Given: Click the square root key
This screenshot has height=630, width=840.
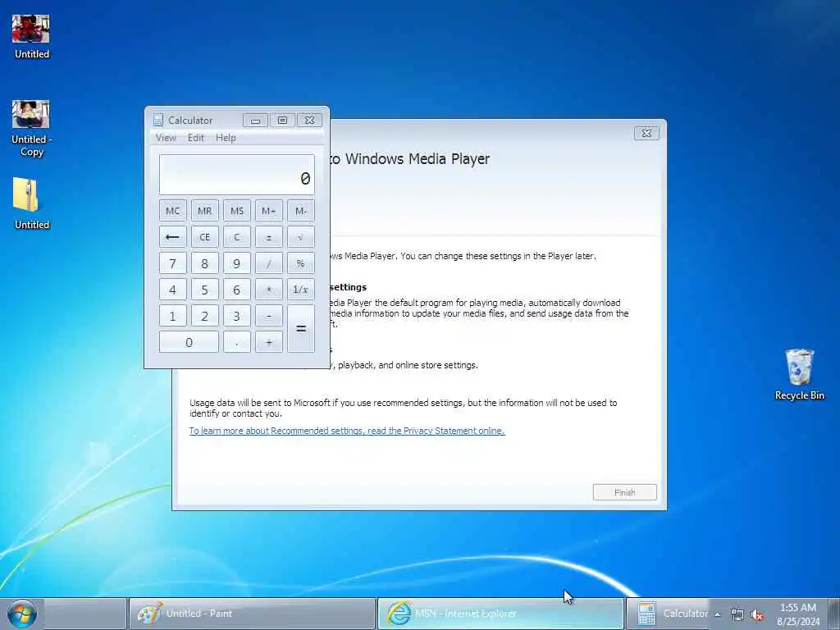Looking at the screenshot, I should [301, 237].
